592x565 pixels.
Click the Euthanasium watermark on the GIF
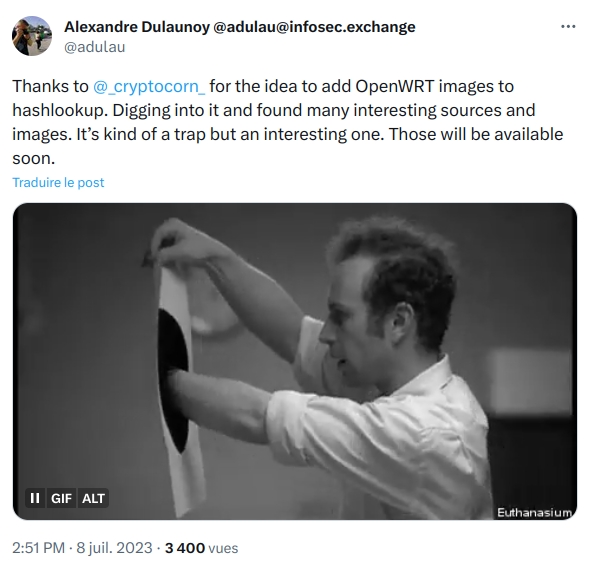534,513
